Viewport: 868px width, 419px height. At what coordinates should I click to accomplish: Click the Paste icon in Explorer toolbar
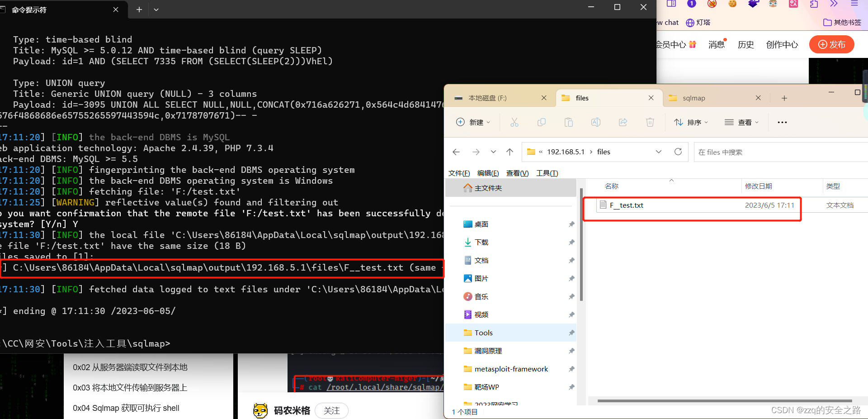[x=569, y=122]
